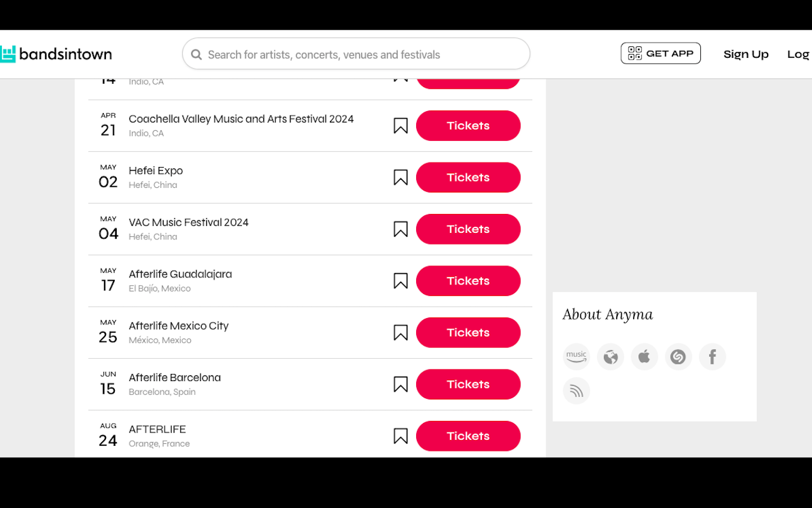Bookmark the Coachella April 21 event
Viewport: 812px width, 508px height.
coord(400,126)
